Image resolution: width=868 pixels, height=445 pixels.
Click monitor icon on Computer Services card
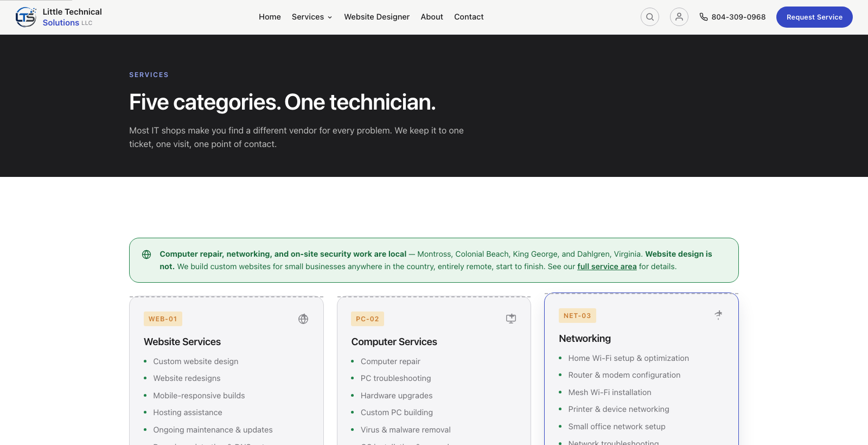tap(511, 319)
